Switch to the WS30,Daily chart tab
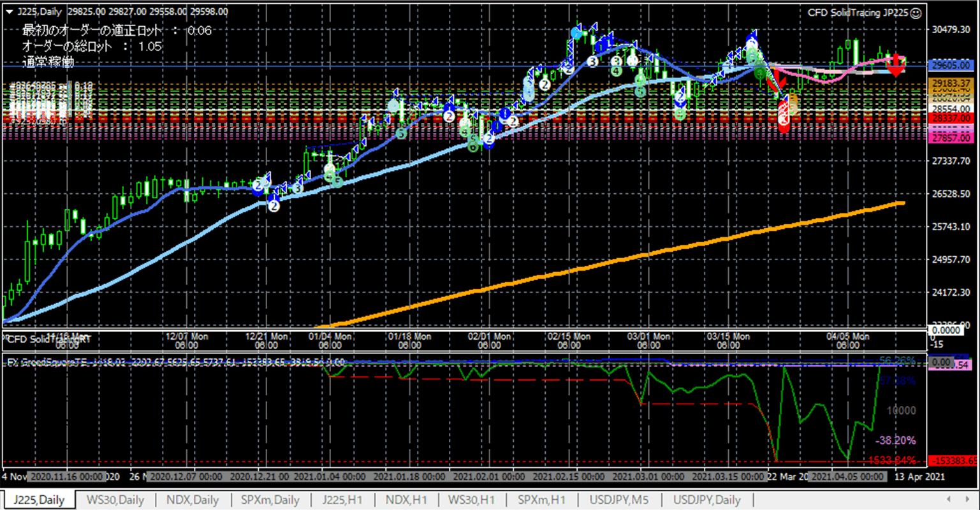 115,500
